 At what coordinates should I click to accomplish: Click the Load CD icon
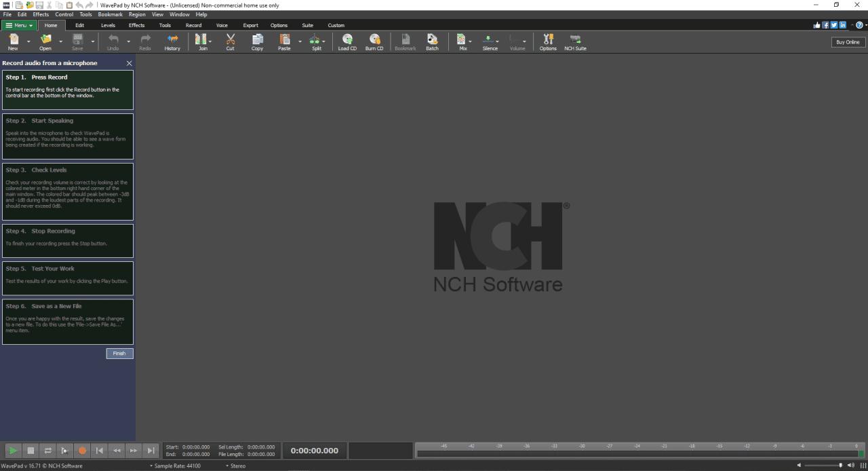pyautogui.click(x=347, y=41)
